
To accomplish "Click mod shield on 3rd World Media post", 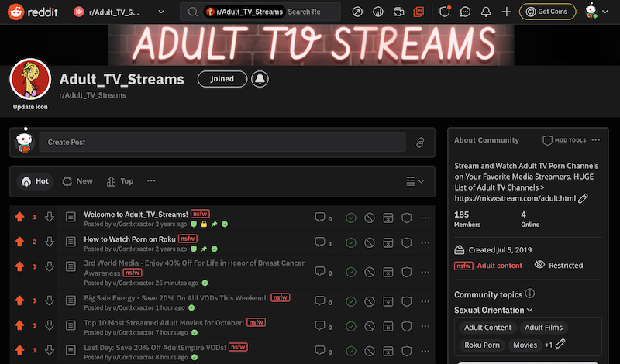I will (406, 272).
